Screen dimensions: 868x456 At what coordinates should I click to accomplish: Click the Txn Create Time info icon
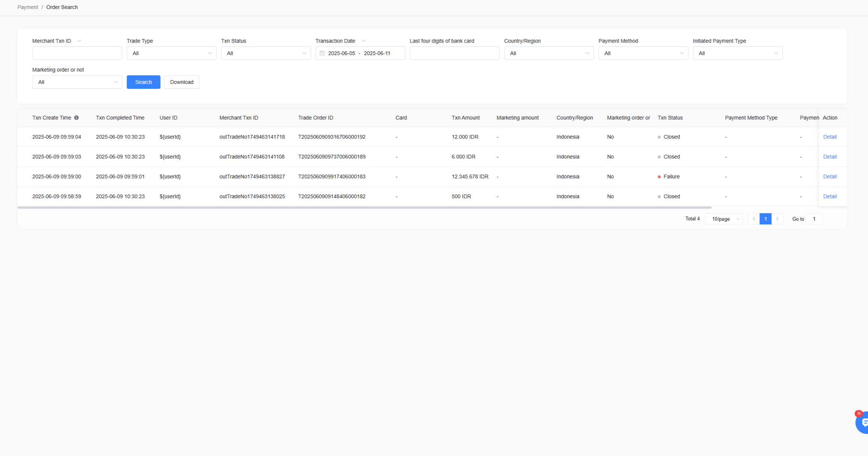click(x=76, y=118)
